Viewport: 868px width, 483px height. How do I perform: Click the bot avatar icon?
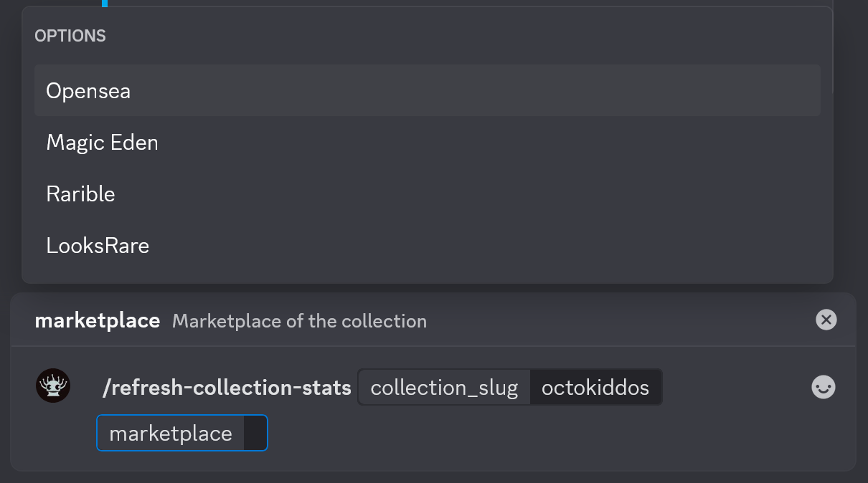click(x=53, y=386)
